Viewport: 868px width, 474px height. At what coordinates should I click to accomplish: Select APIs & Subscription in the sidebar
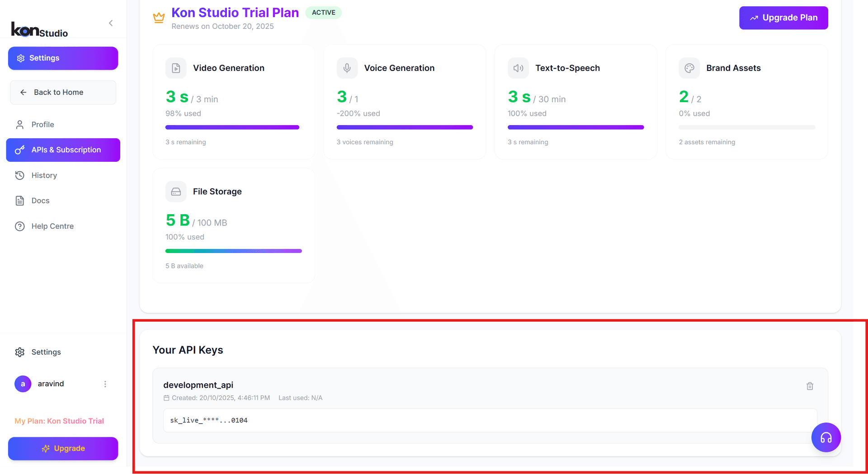point(63,150)
